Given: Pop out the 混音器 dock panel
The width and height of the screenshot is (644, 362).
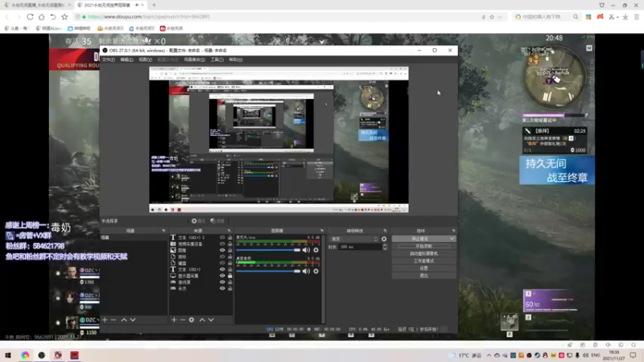Looking at the screenshot, I should (x=321, y=231).
